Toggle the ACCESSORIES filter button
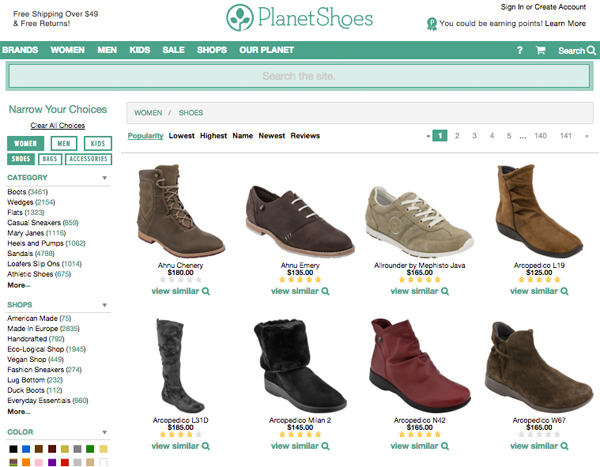Image resolution: width=600 pixels, height=467 pixels. (x=88, y=159)
